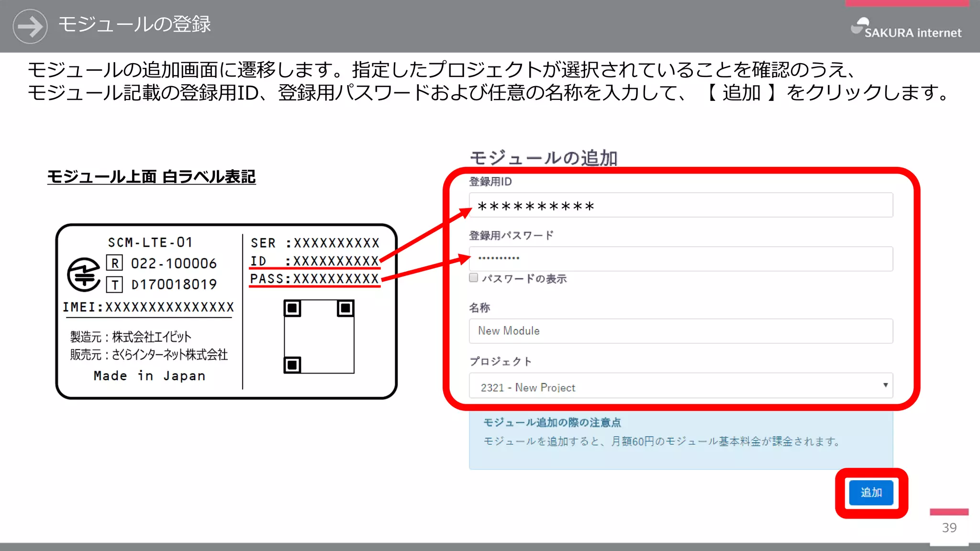Open the プロジェクト dropdown showing 2321 - New Project
980x551 pixels.
coord(681,386)
